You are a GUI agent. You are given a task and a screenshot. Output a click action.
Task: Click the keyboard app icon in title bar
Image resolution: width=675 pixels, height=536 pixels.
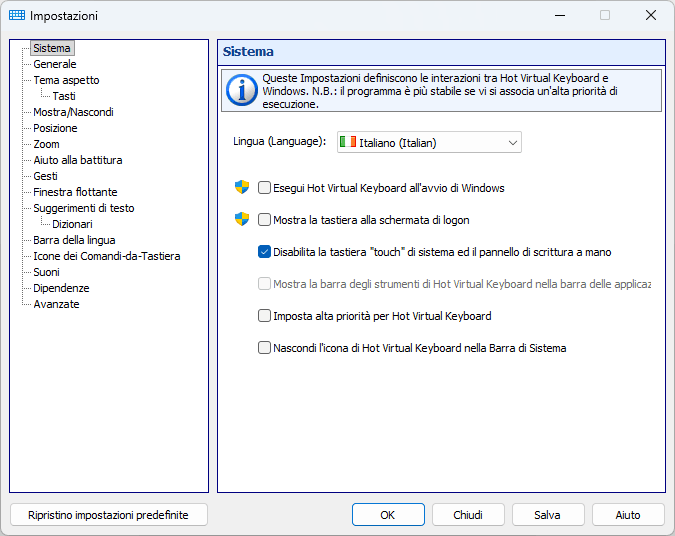17,15
